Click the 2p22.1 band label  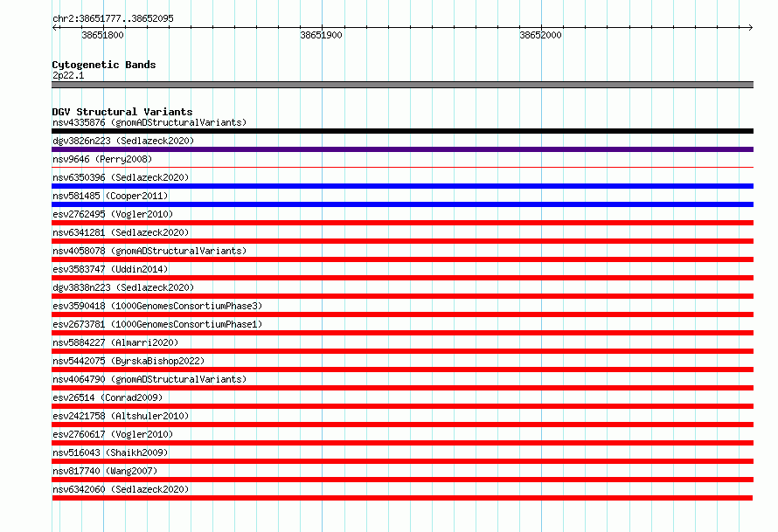(x=68, y=75)
